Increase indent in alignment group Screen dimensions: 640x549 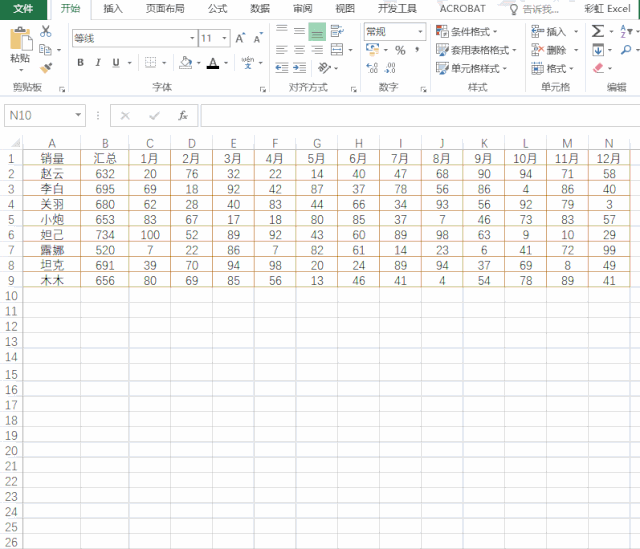point(300,67)
